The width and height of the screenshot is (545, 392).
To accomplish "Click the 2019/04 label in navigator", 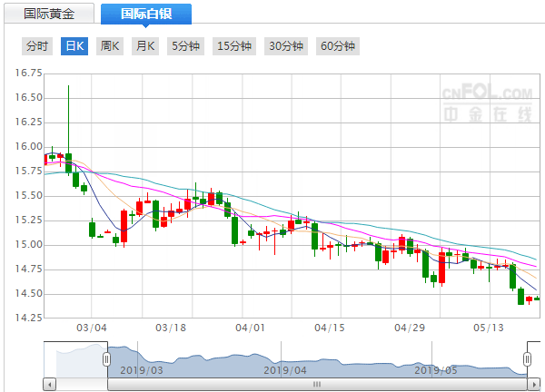I will [x=283, y=370].
